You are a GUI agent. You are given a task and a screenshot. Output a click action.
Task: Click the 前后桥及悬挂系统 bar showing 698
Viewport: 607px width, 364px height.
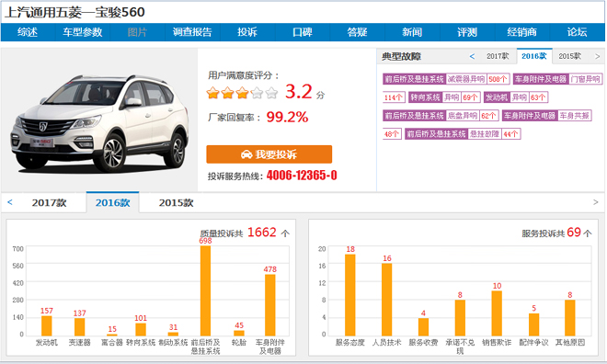[x=206, y=290]
